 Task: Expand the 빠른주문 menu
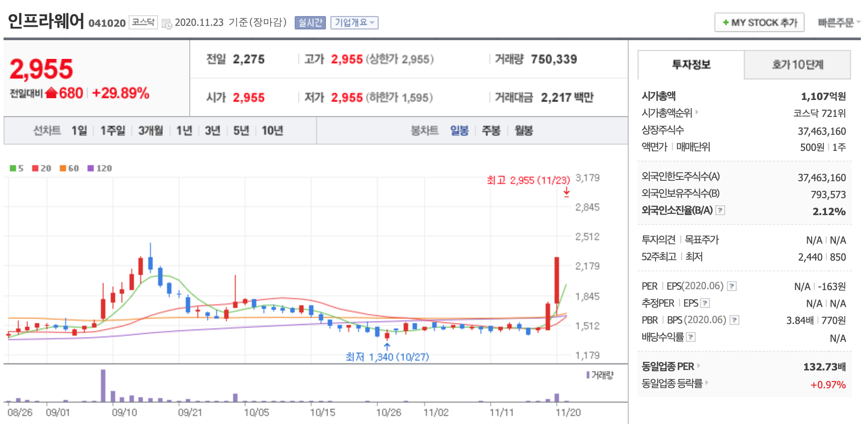(x=839, y=22)
